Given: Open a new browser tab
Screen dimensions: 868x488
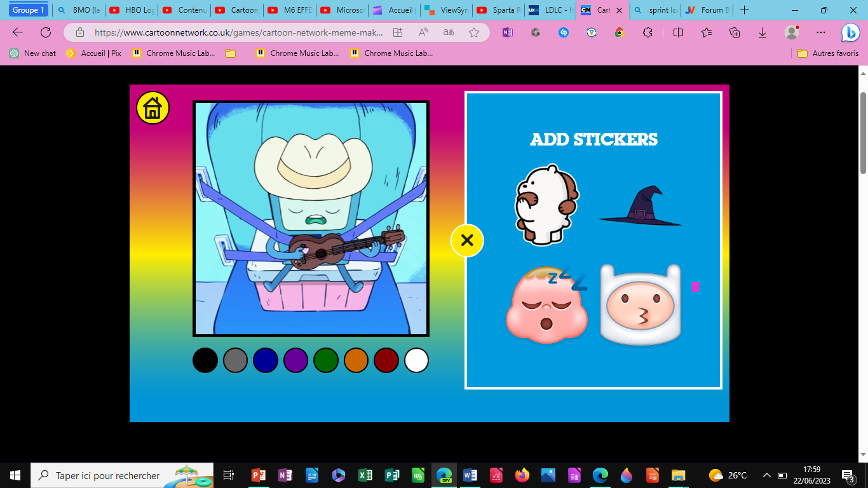Looking at the screenshot, I should [745, 10].
